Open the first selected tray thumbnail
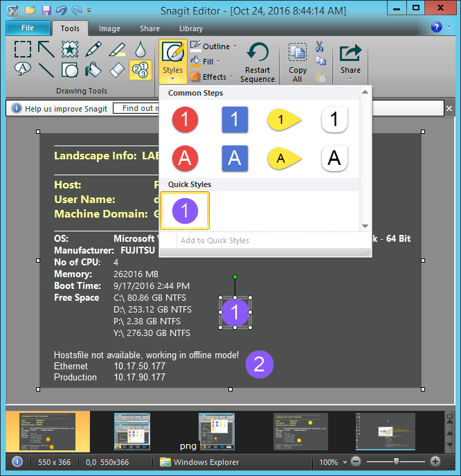The height and width of the screenshot is (476, 461). 48,432
